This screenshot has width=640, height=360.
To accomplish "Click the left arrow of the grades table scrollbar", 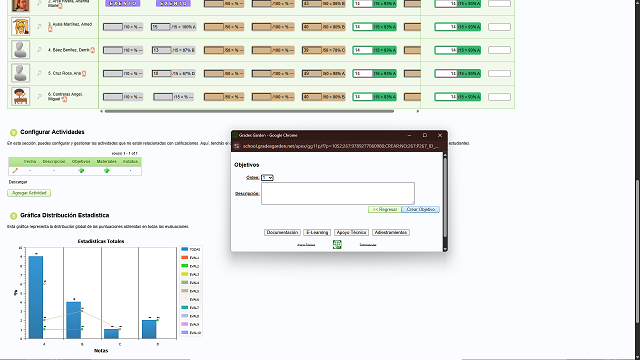I will (x=102, y=111).
